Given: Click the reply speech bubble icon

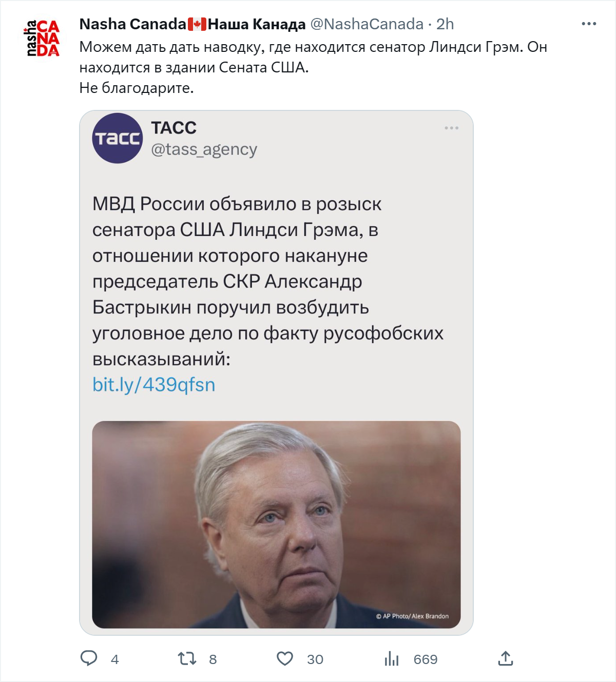Looking at the screenshot, I should pyautogui.click(x=89, y=658).
